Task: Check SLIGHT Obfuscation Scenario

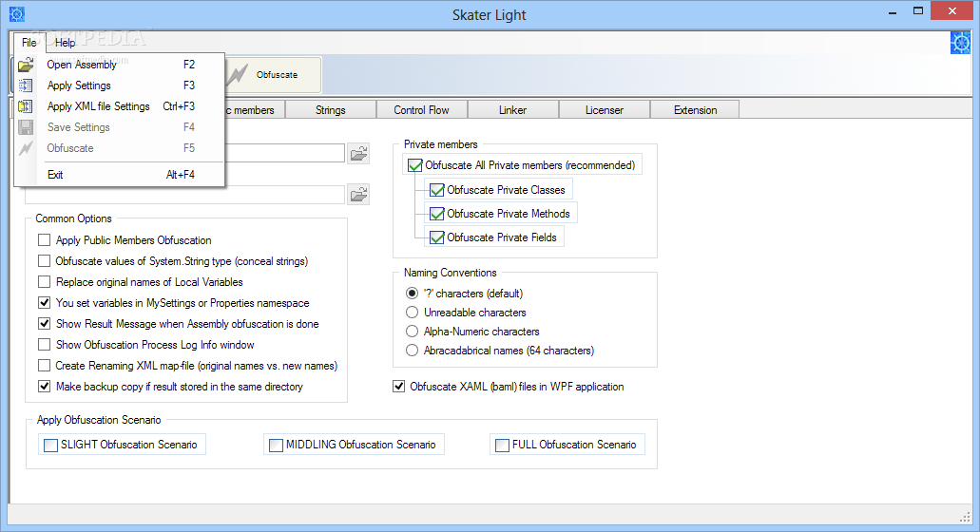Action: [50, 446]
